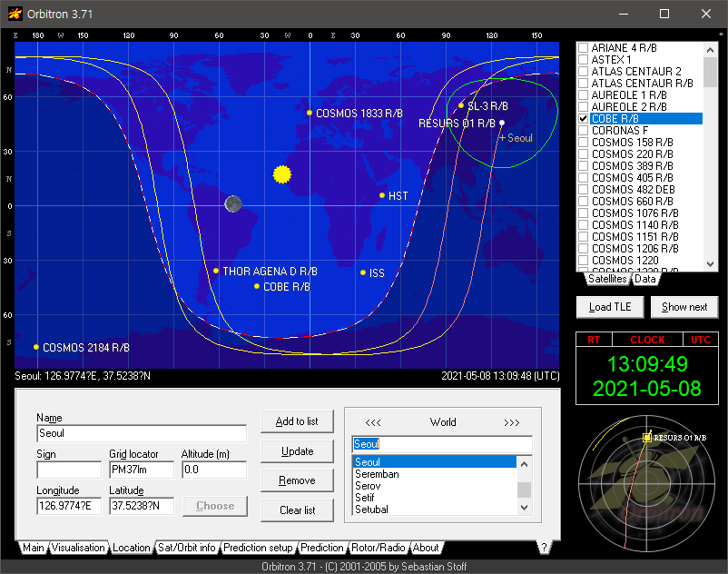Viewport: 728px width, 574px height.
Task: Select the Satellites tab under list
Action: click(x=607, y=279)
